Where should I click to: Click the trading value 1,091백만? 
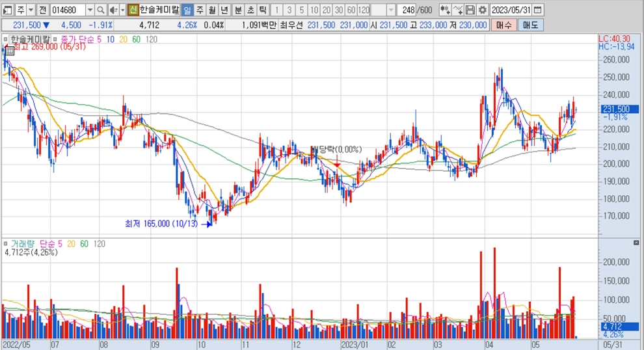tap(259, 25)
